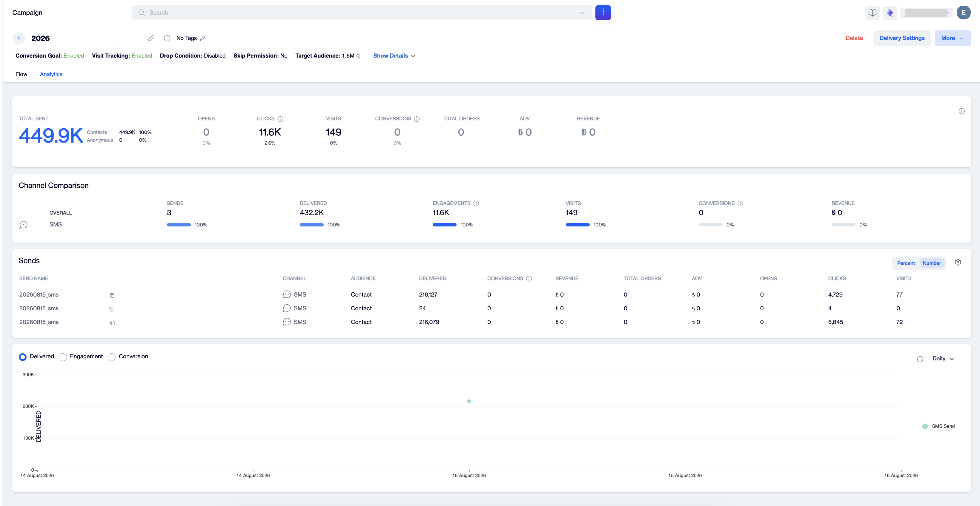
Task: Click the AUDIENCE column header
Action: pyautogui.click(x=363, y=278)
